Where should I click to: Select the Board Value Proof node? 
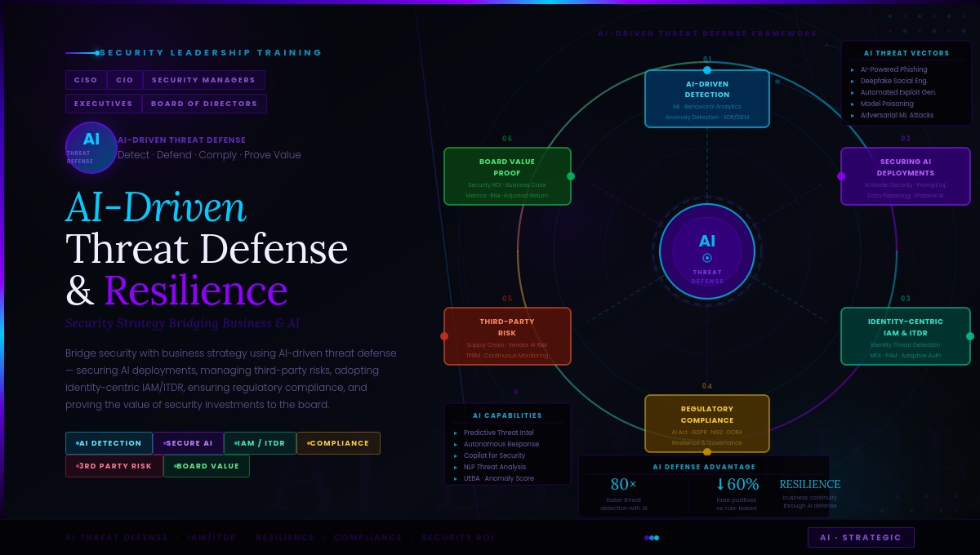507,176
